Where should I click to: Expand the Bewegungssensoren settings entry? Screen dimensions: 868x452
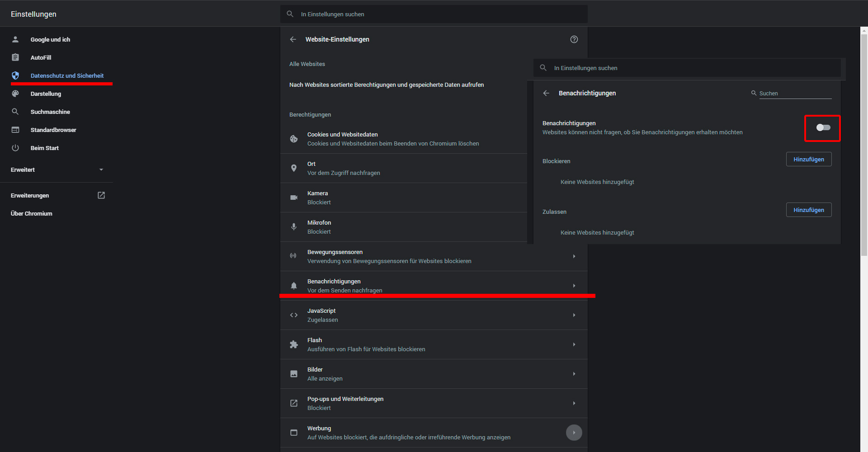(x=574, y=256)
